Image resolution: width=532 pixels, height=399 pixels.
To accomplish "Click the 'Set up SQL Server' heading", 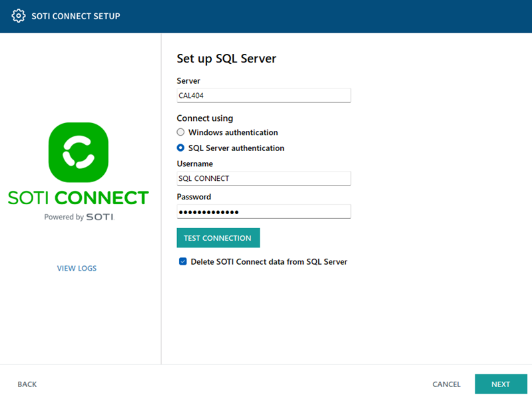I will pyautogui.click(x=226, y=59).
